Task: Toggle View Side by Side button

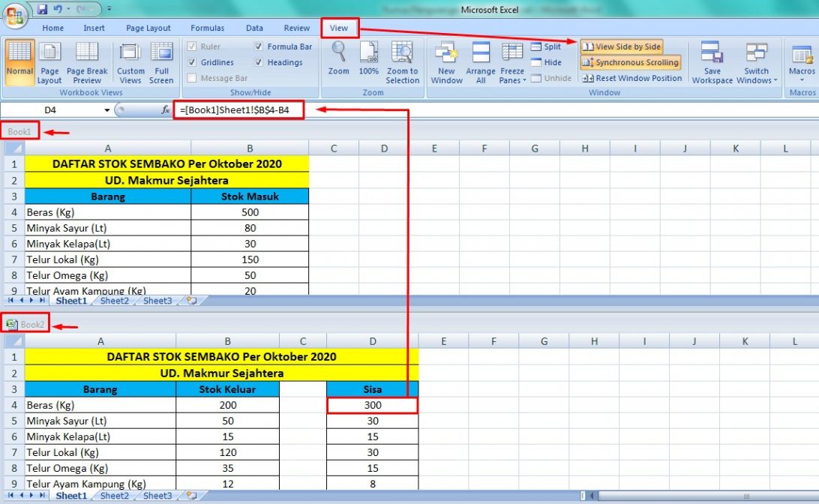Action: tap(622, 46)
